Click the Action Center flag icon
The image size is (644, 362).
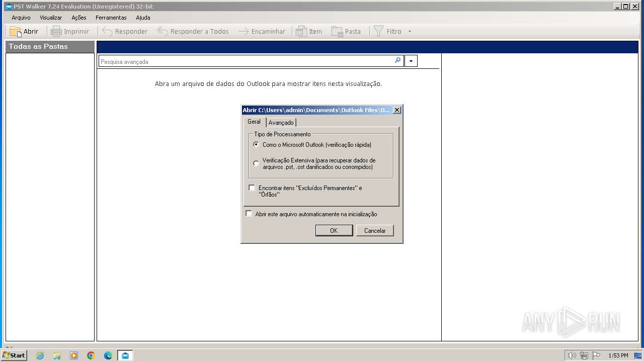tap(596, 355)
